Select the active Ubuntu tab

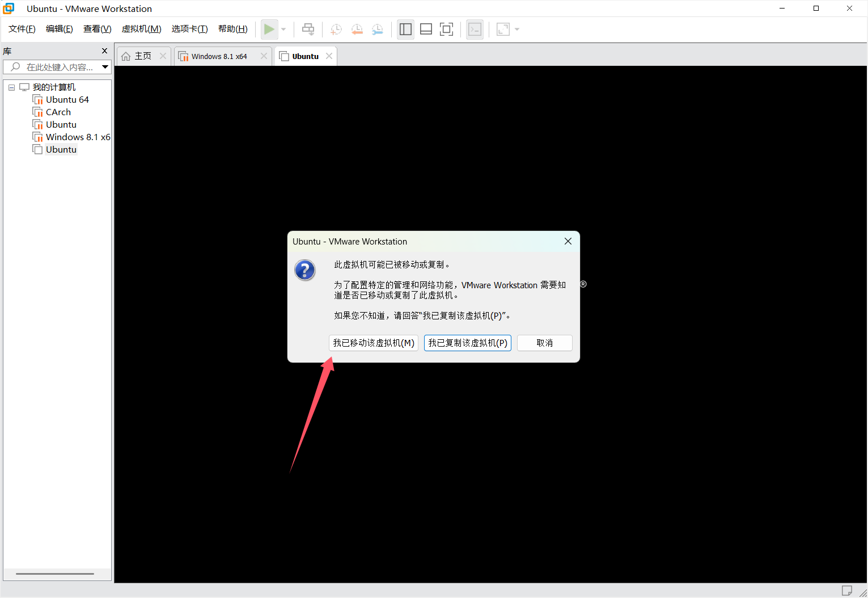point(306,56)
